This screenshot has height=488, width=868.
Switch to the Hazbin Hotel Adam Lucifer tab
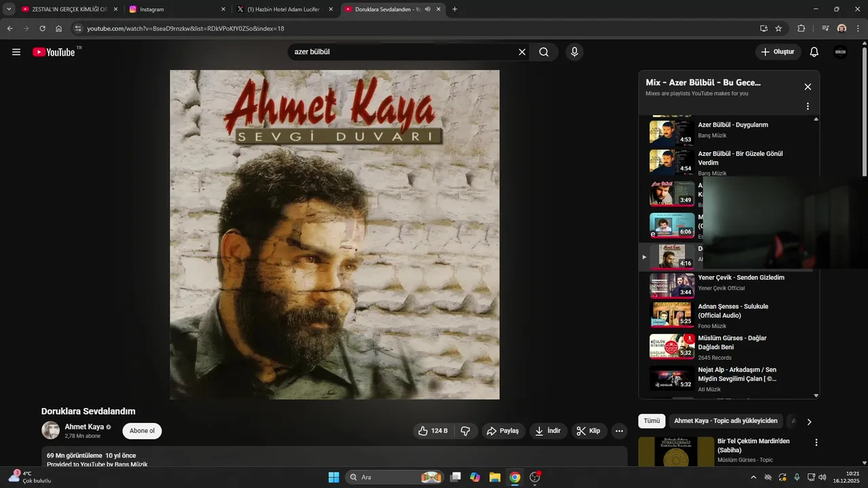(x=285, y=9)
